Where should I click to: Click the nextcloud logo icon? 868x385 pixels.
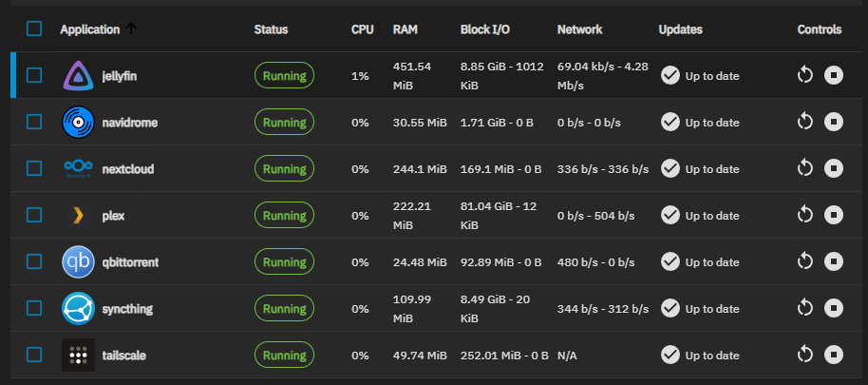78,168
